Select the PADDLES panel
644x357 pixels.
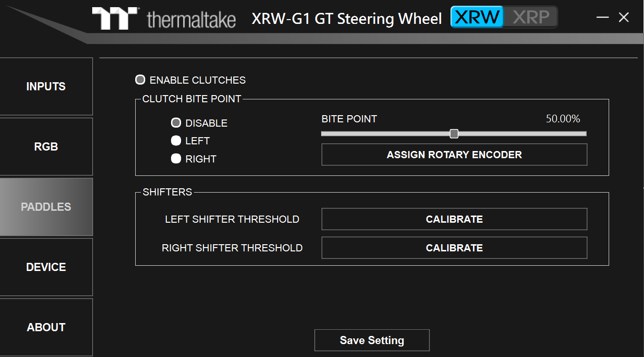click(x=46, y=206)
